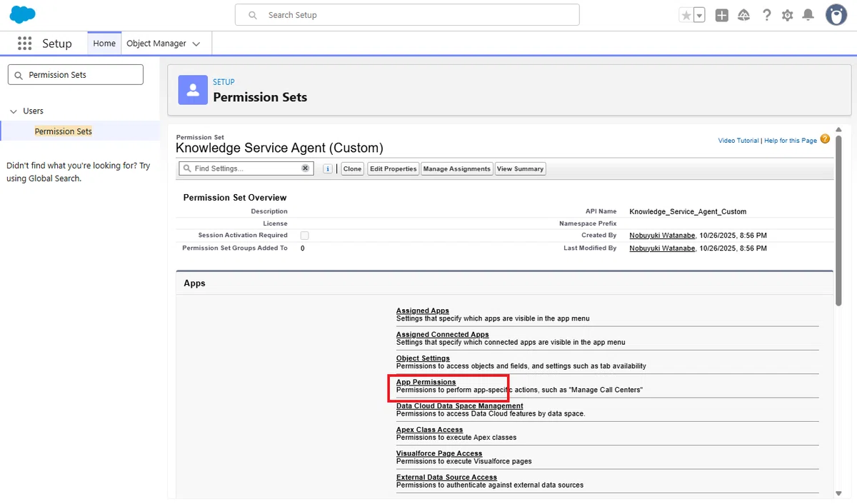Open the App Permissions link
This screenshot has width=857, height=504.
tap(426, 382)
